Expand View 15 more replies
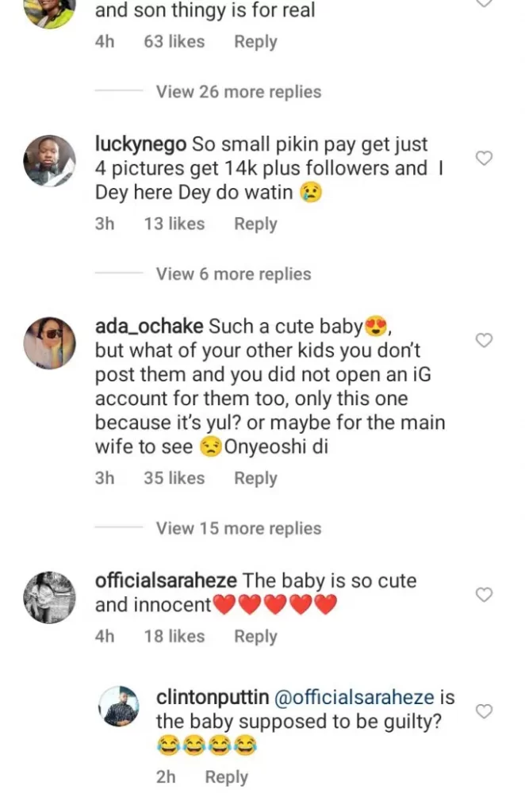This screenshot has width=525, height=812. 238,529
